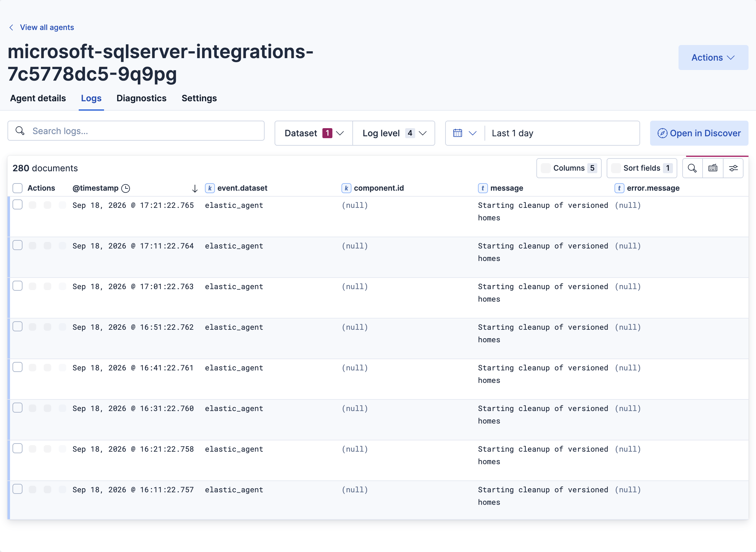The image size is (756, 552).
Task: Select the checkbox for row 17:11:22.764
Action: (17, 245)
